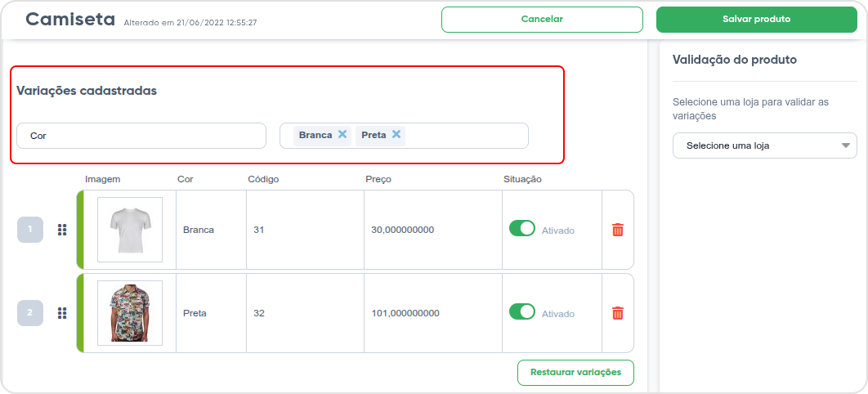Remove the Preta tag with its X

tap(396, 135)
